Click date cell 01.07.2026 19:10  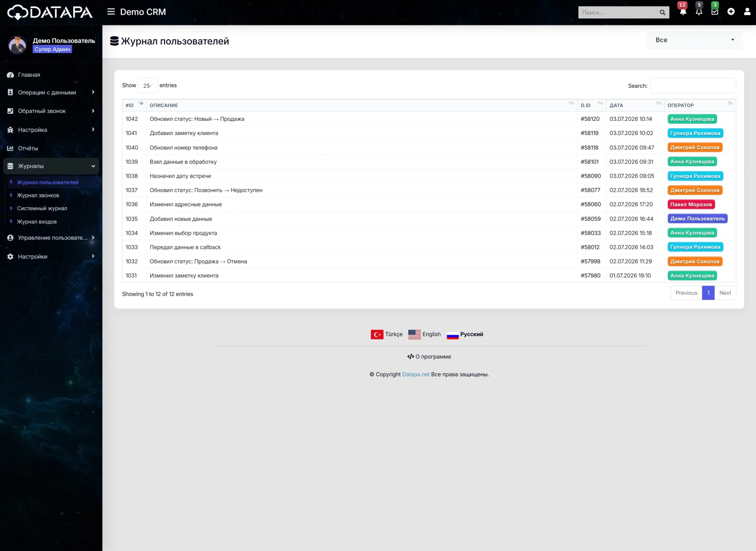click(x=630, y=276)
